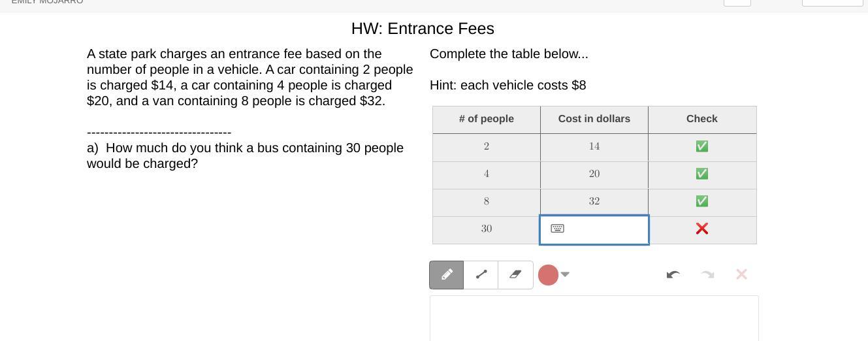Select the people cell showing 30

coord(487,229)
